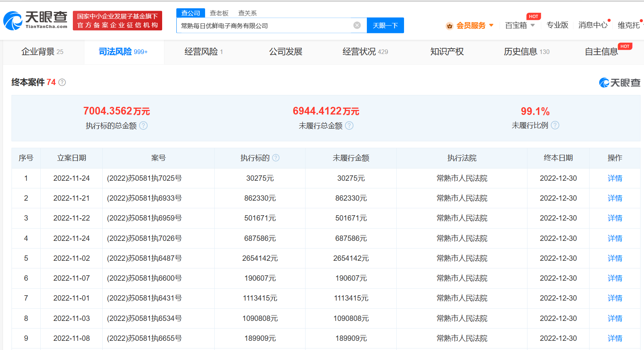Click question mark icon under 未履行比例

555,125
